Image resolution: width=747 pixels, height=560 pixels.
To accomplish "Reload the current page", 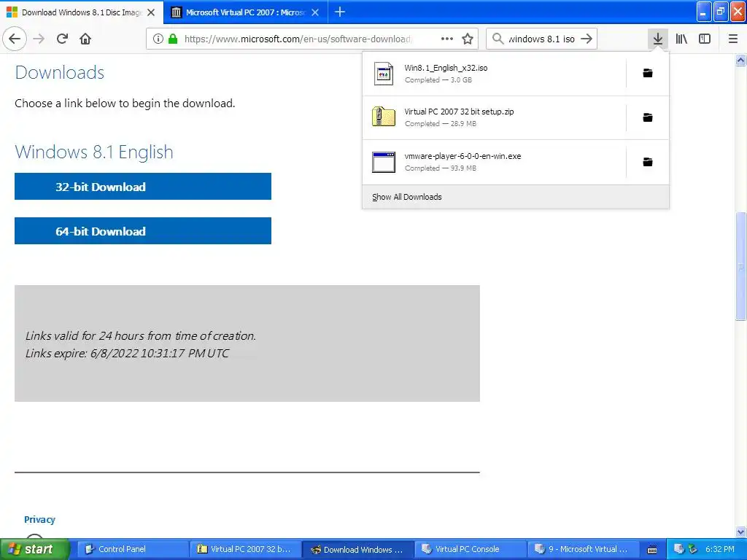I will click(x=62, y=39).
